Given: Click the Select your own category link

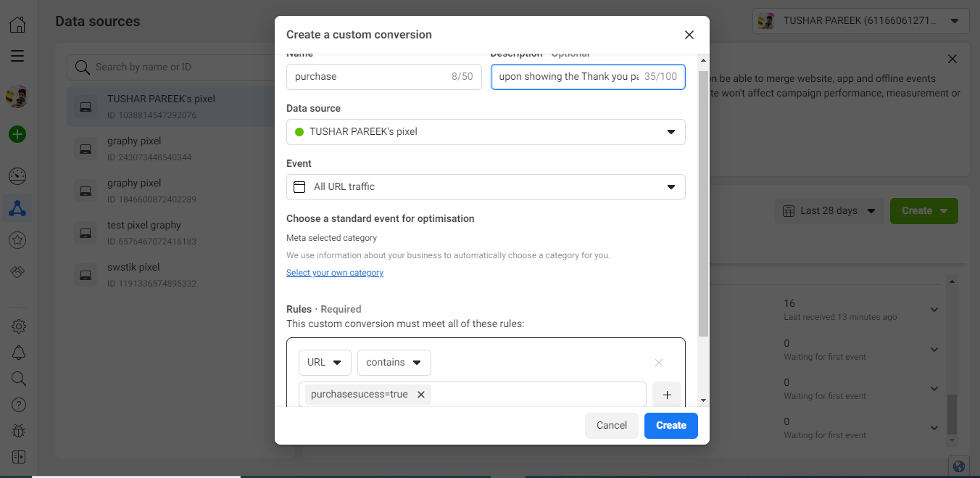Looking at the screenshot, I should click(335, 273).
